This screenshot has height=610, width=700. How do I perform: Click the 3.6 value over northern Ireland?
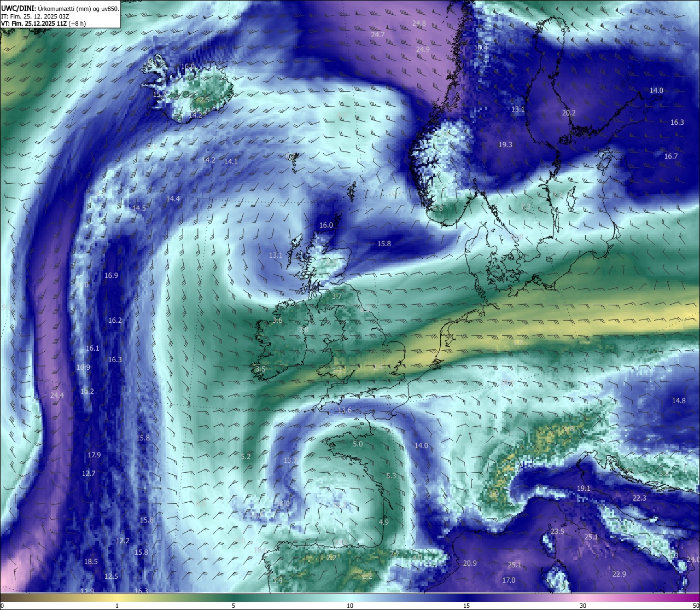tap(277, 321)
